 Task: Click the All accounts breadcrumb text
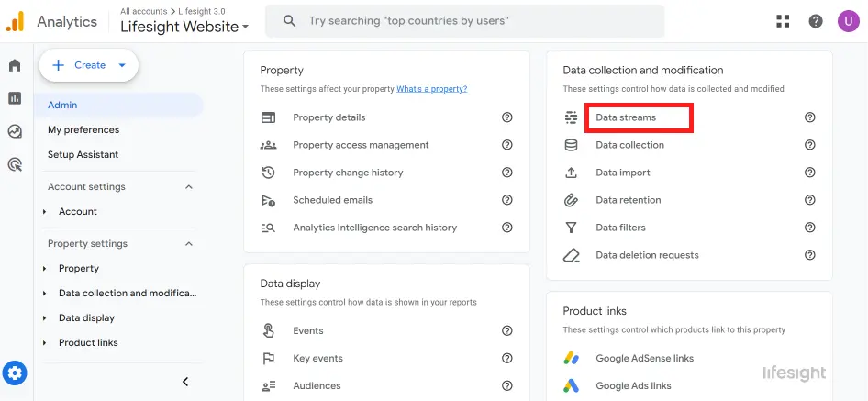[143, 11]
